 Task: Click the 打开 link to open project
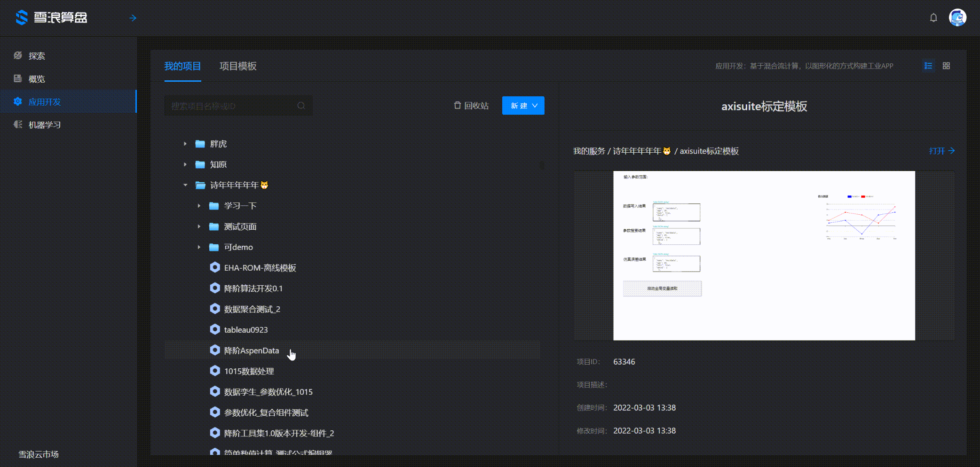click(x=941, y=151)
